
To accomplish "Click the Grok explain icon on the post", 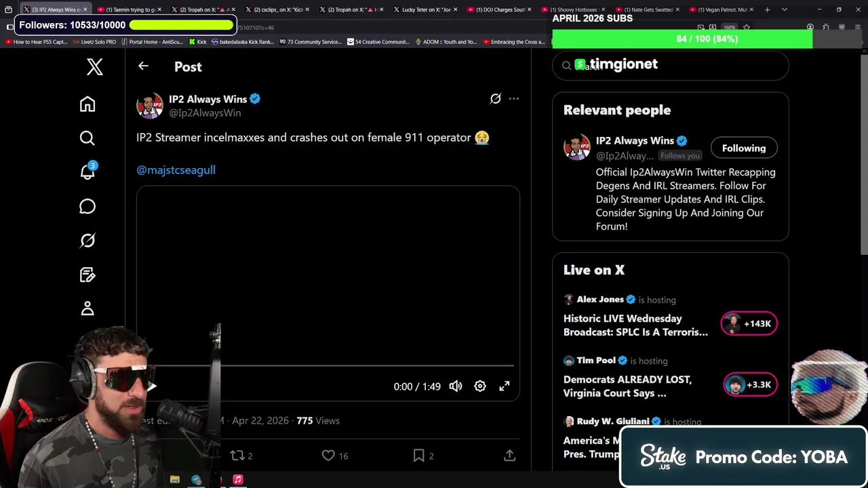I will pyautogui.click(x=496, y=99).
